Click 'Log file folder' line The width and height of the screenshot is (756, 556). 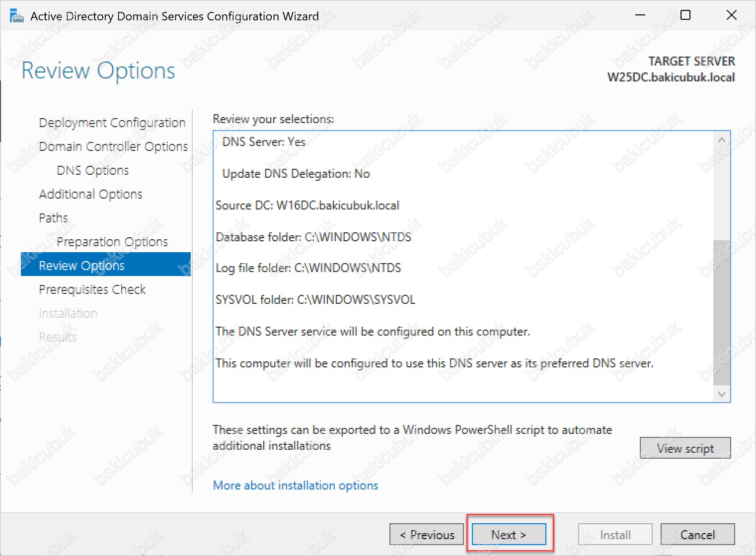point(308,268)
